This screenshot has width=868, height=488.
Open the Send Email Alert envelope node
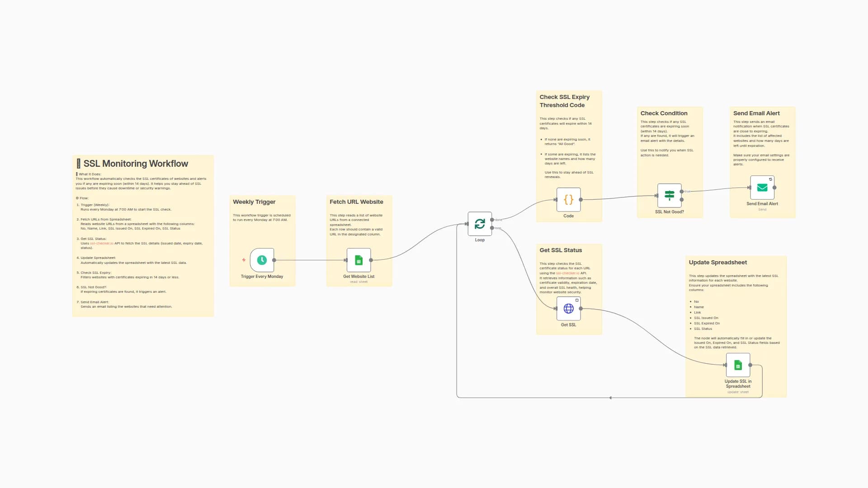coord(762,188)
